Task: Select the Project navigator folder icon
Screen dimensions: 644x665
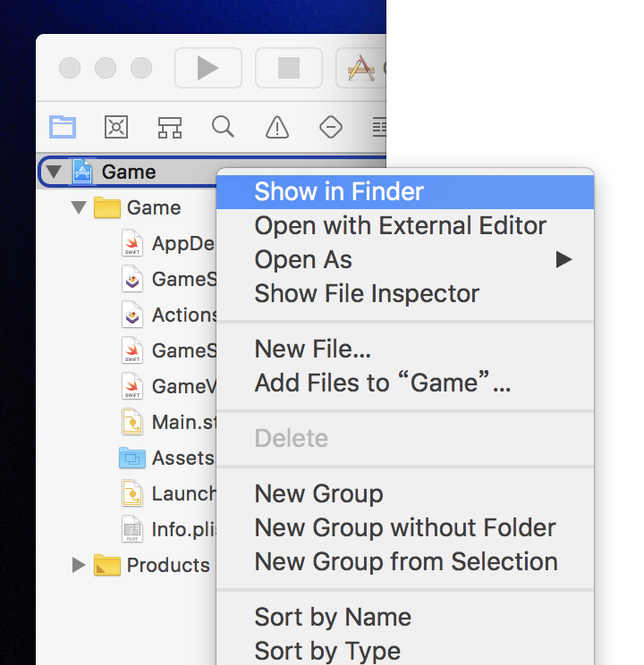Action: pos(63,127)
